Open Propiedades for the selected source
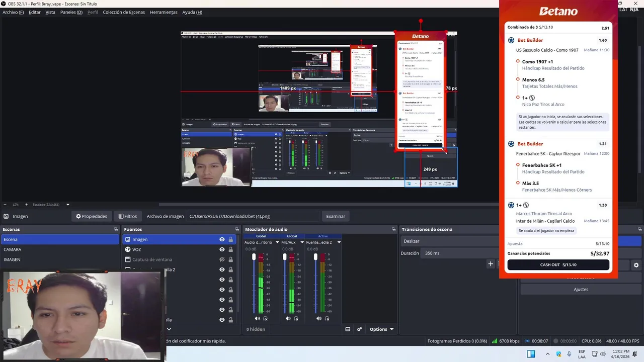 92,216
